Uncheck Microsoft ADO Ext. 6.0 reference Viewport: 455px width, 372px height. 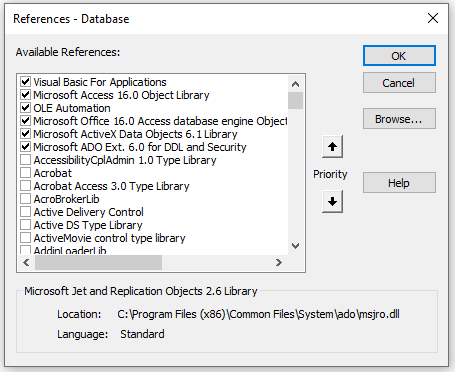point(25,147)
